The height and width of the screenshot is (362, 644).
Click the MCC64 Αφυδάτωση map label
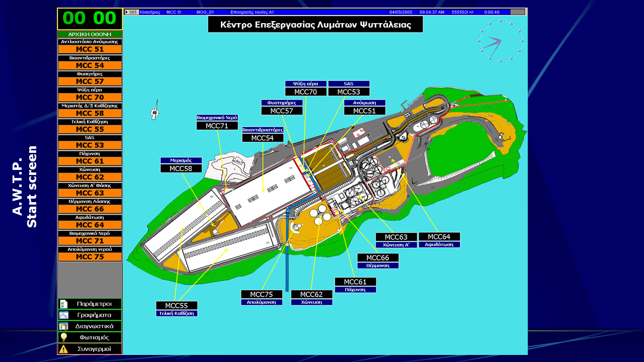(439, 237)
